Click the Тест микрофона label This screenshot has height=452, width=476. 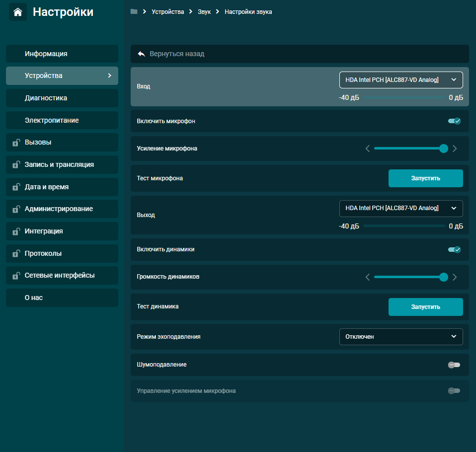159,178
